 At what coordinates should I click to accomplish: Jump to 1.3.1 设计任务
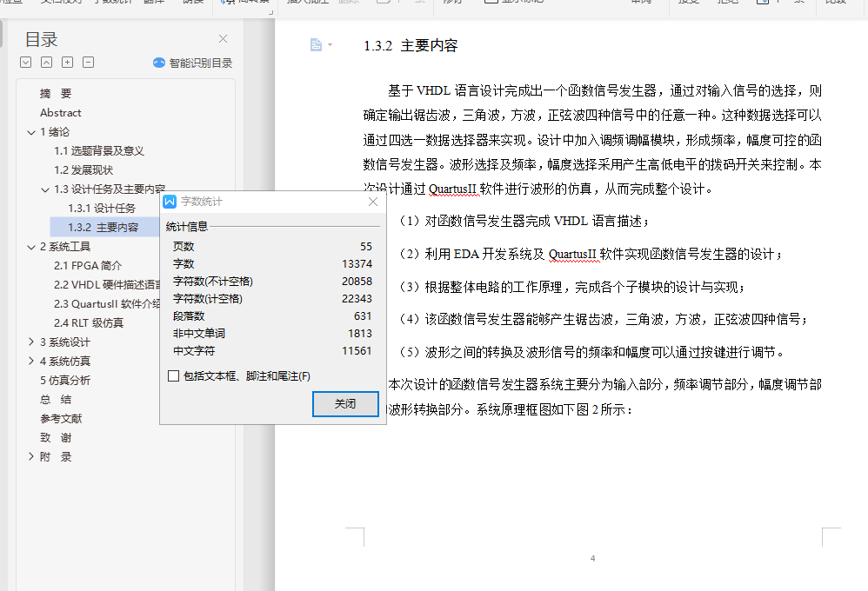click(x=102, y=208)
